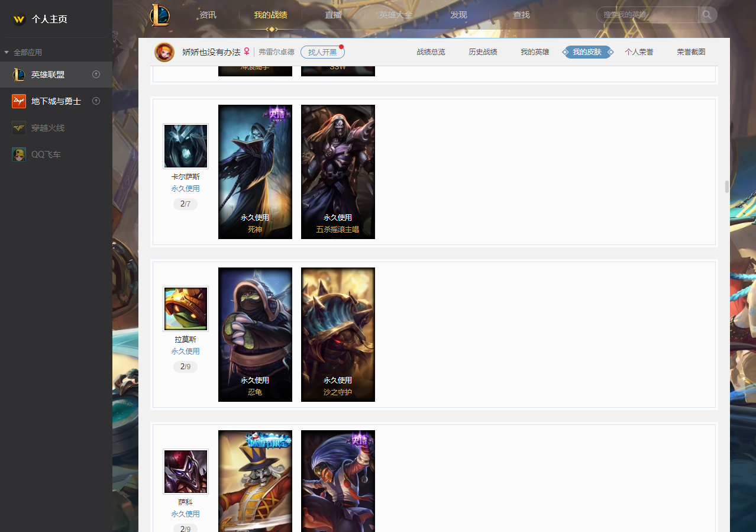Open the 五杀摇滚主唱 skin card
Viewport: 756px width, 532px height.
[x=338, y=172]
